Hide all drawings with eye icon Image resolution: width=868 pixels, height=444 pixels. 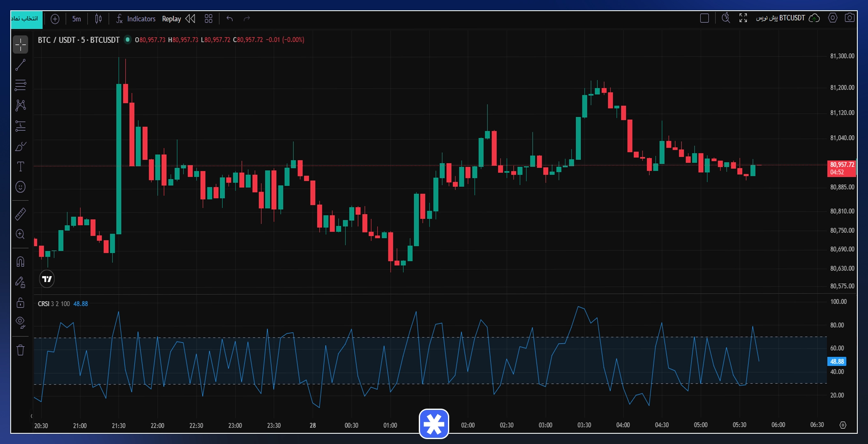tap(21, 323)
